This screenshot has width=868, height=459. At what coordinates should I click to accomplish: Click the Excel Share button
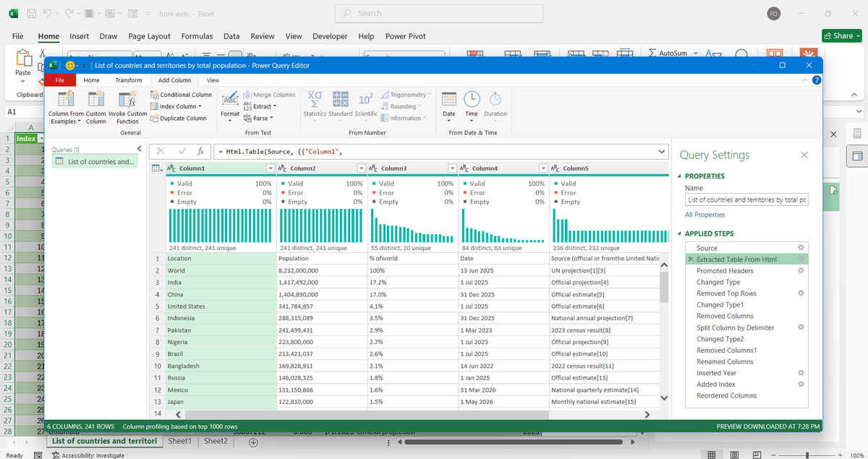(x=841, y=36)
